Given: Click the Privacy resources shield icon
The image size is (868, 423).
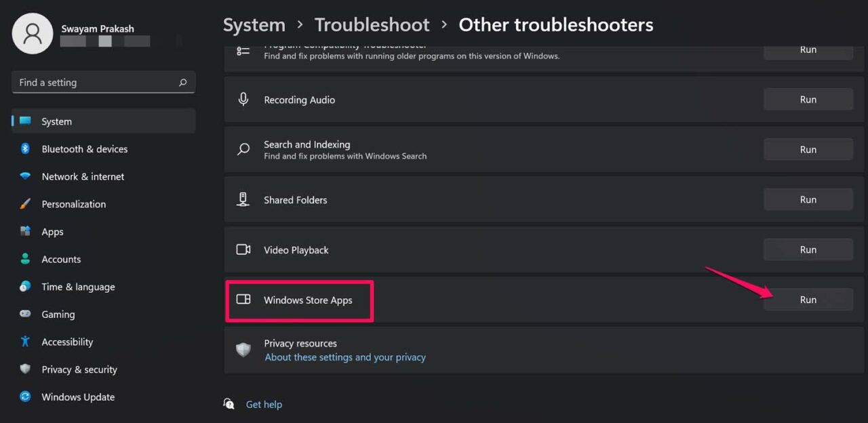Looking at the screenshot, I should (x=243, y=350).
